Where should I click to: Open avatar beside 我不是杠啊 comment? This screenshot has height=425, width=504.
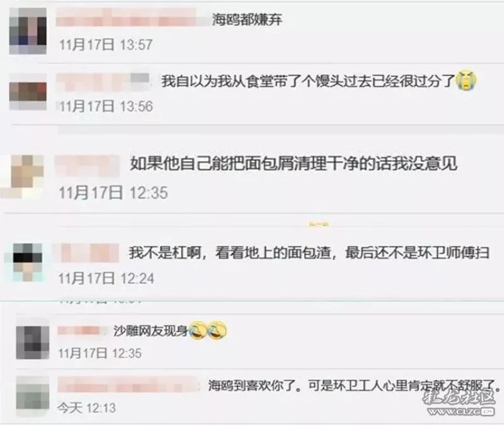tap(28, 263)
